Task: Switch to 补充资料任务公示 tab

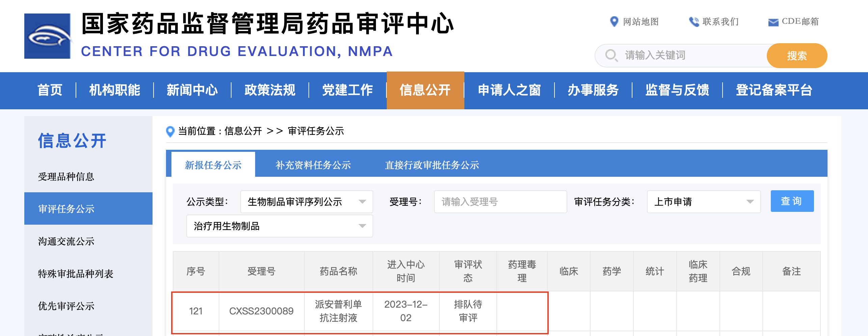Action: coord(313,165)
